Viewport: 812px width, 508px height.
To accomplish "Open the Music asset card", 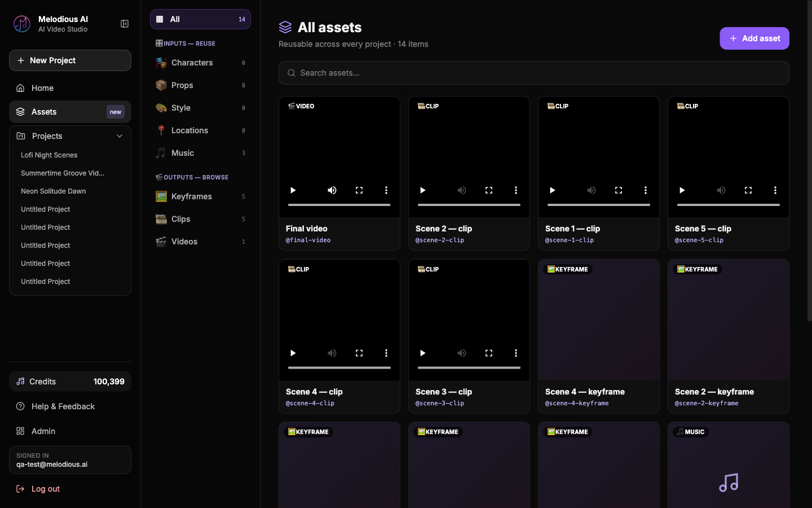I will pos(729,465).
